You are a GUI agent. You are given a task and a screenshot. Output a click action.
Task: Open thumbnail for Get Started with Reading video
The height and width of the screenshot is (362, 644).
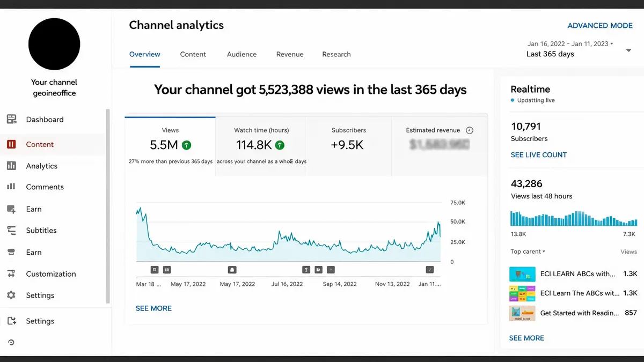tap(522, 313)
